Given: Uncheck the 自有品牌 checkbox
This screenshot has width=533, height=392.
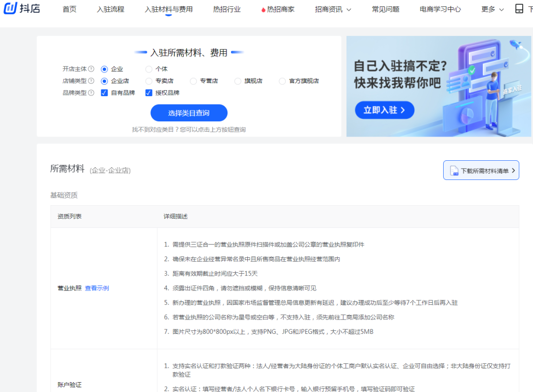Looking at the screenshot, I should click(104, 92).
